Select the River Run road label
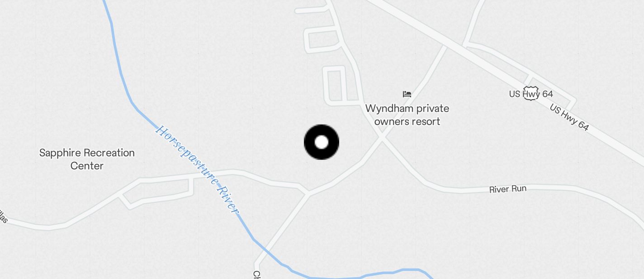 tap(508, 189)
